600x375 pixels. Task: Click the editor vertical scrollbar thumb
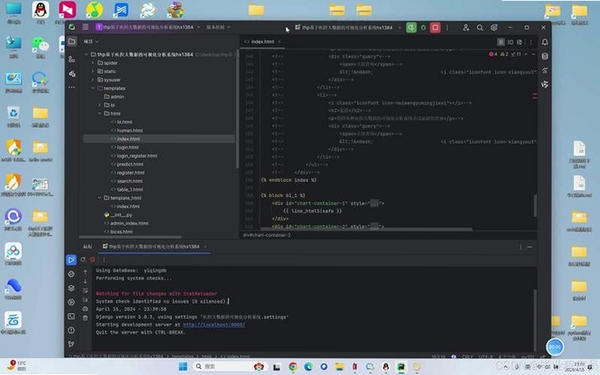pos(535,206)
